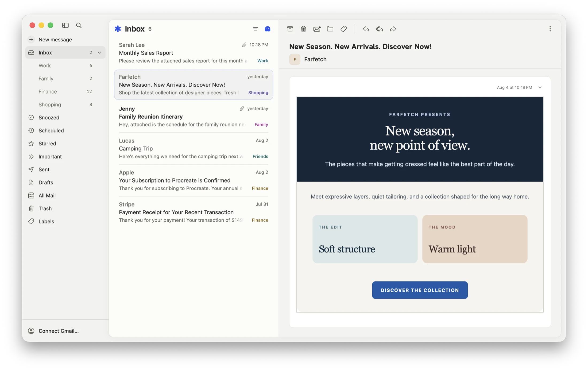Open the All Mail folder
Image resolution: width=588 pixels, height=371 pixels.
point(65,195)
